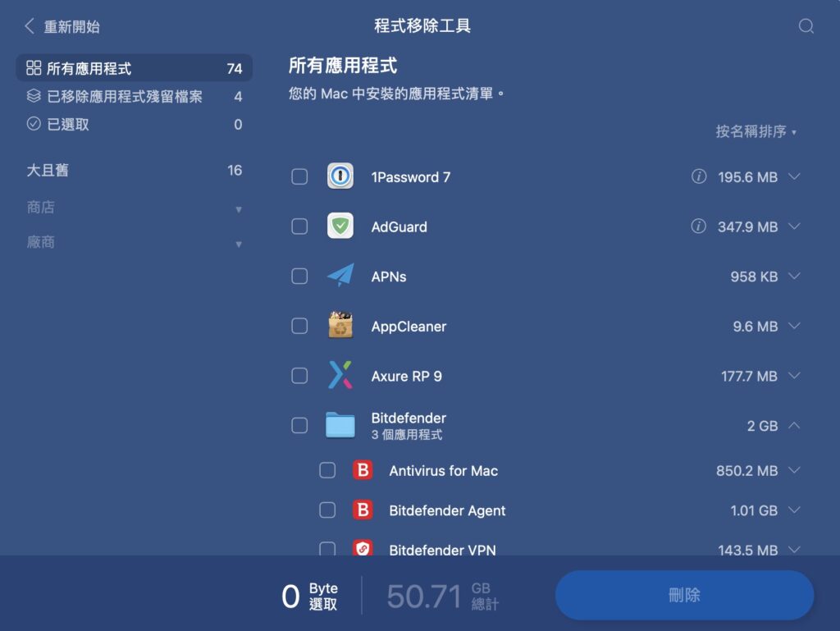Click the Bitdefender folder icon
Viewport: 840px width, 631px height.
point(340,425)
